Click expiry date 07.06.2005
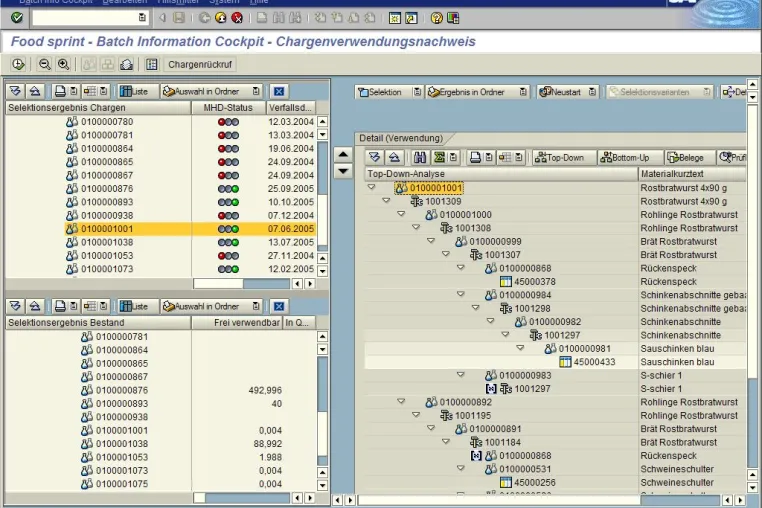The width and height of the screenshot is (762, 508). [x=291, y=229]
